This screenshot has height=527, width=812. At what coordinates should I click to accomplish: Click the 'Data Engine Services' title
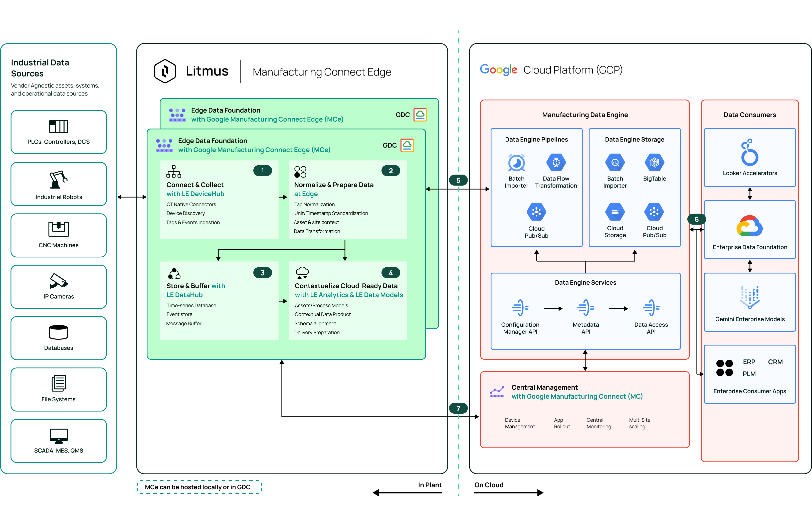click(585, 282)
